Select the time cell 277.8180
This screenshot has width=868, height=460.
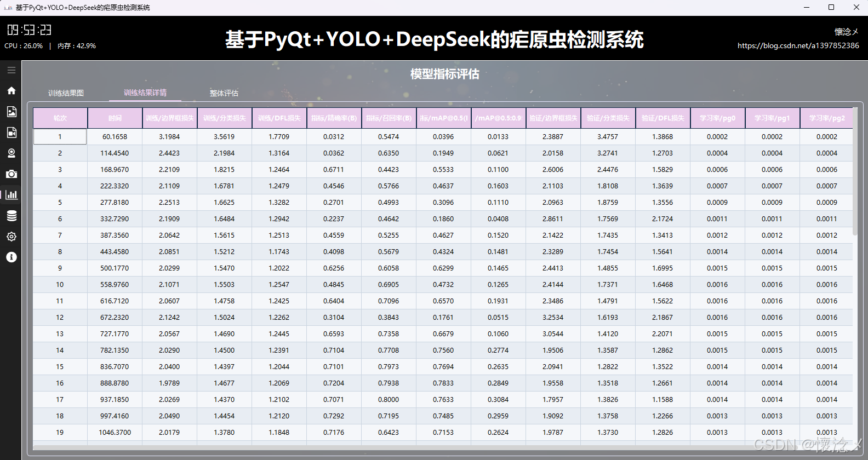[x=115, y=203]
